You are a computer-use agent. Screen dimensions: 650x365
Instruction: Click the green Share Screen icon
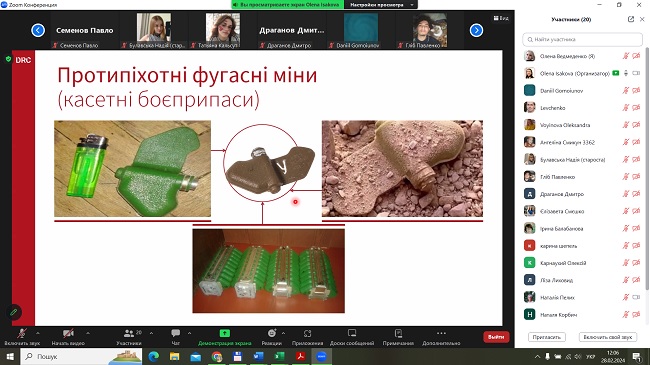(x=224, y=333)
